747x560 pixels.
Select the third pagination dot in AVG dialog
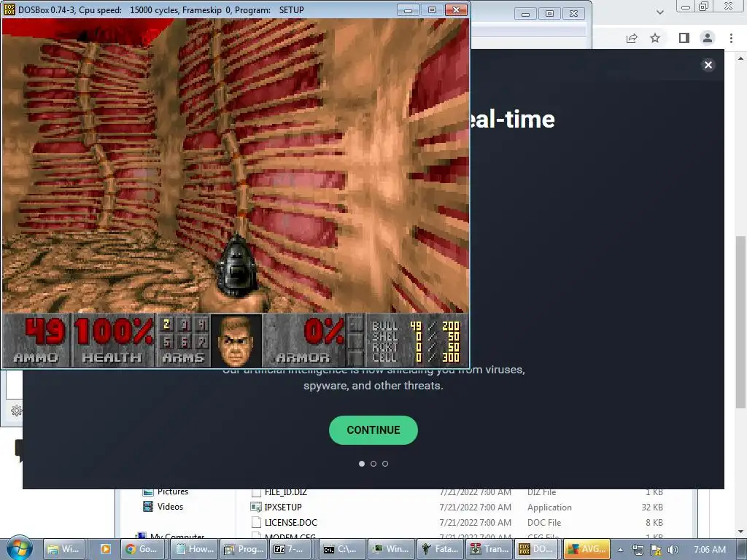tap(385, 464)
